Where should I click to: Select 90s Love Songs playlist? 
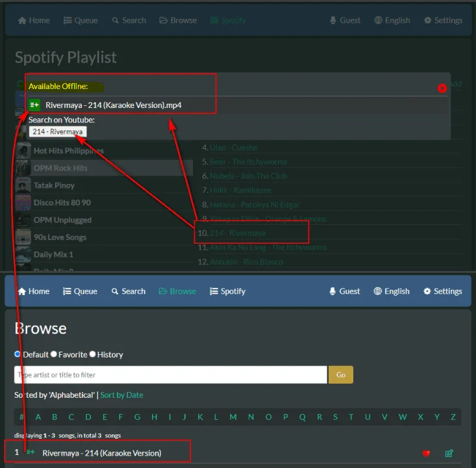click(x=60, y=237)
